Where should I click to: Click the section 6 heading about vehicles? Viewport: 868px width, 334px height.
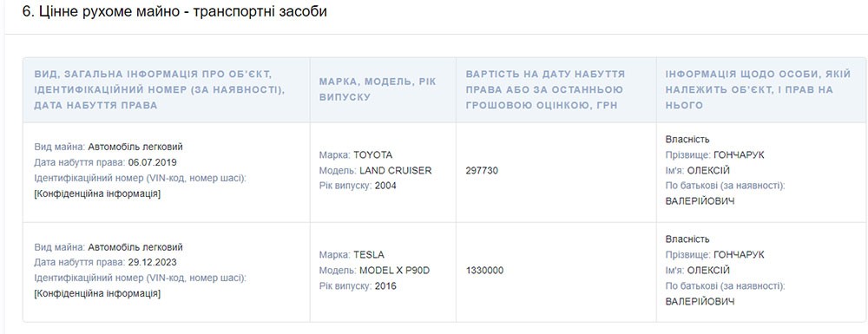pyautogui.click(x=174, y=11)
